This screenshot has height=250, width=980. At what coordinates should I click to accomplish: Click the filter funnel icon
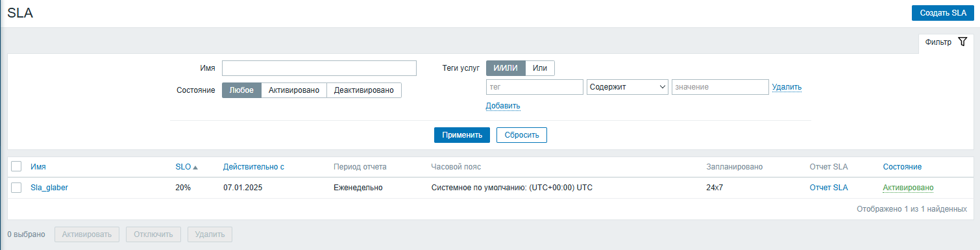point(962,42)
